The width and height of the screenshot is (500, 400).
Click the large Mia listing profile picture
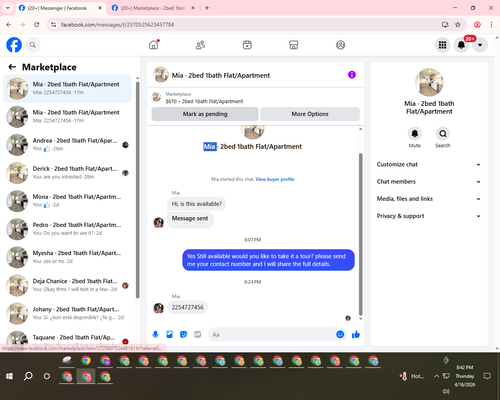tap(429, 82)
